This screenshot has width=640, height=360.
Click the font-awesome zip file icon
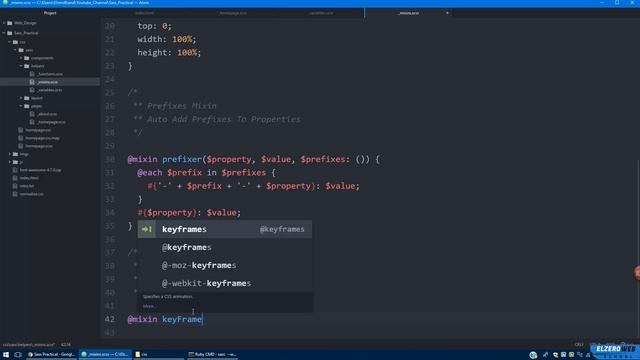coord(15,170)
